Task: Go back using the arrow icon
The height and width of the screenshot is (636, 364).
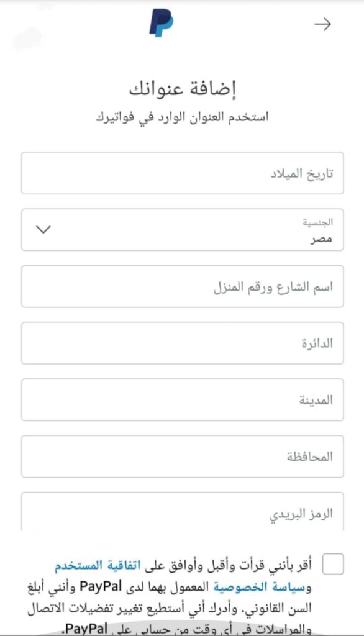Action: click(x=322, y=24)
